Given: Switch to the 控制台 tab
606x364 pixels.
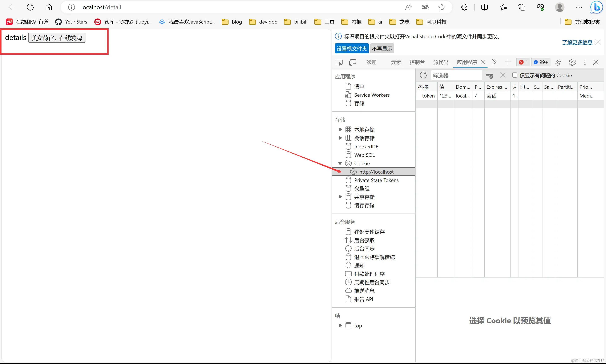Looking at the screenshot, I should 417,62.
